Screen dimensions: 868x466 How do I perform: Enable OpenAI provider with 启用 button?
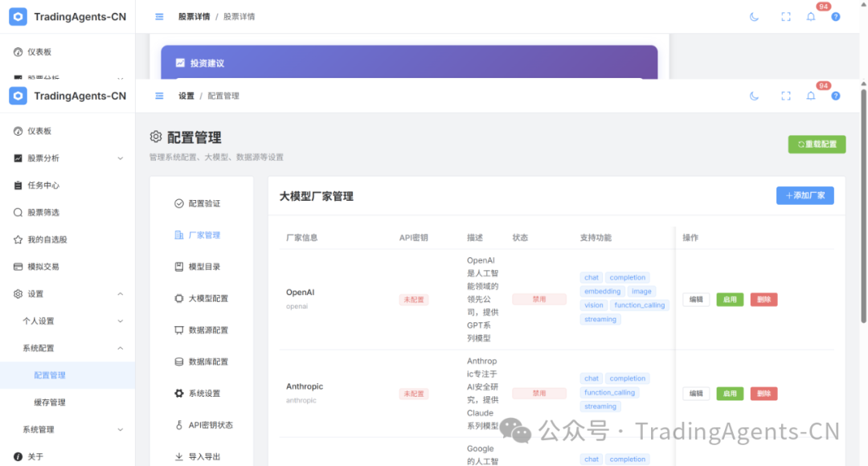pos(730,300)
